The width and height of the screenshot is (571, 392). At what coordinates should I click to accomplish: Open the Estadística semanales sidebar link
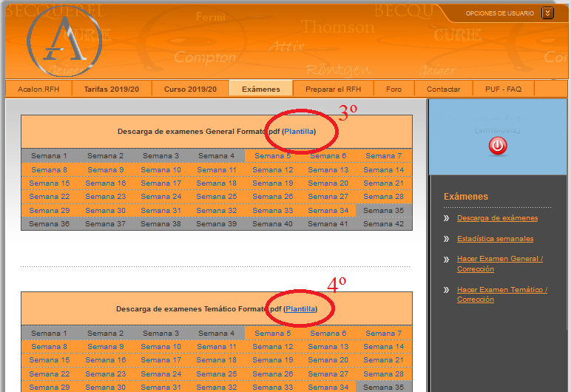(x=495, y=239)
